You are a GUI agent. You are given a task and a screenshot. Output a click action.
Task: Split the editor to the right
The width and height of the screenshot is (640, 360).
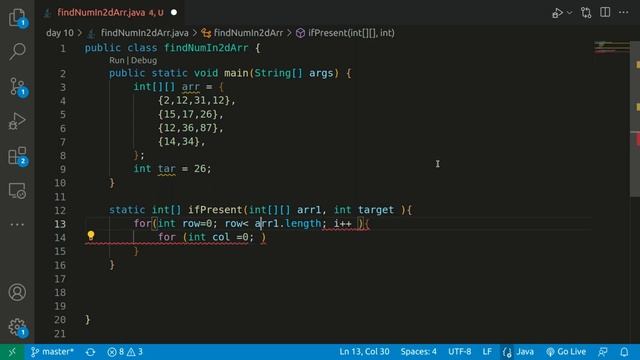(x=605, y=12)
